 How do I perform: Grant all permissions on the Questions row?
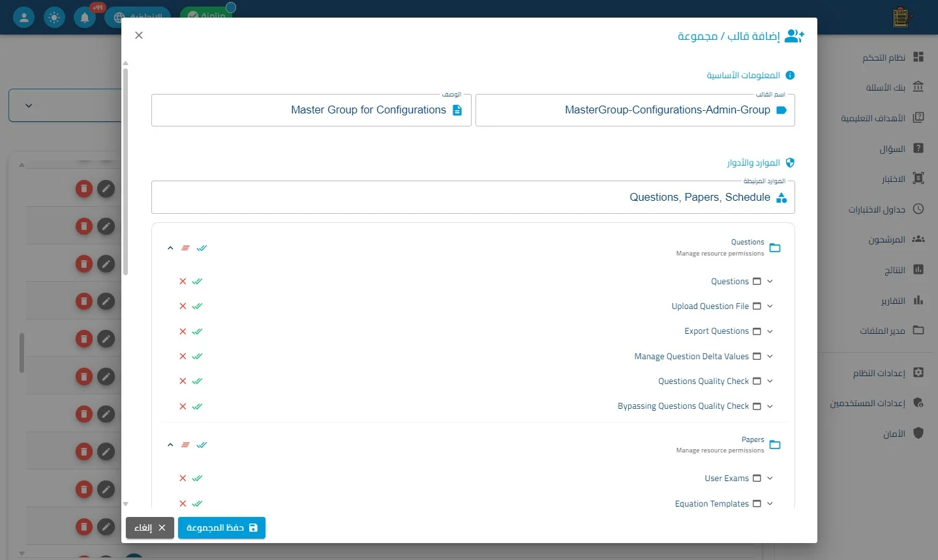198,281
